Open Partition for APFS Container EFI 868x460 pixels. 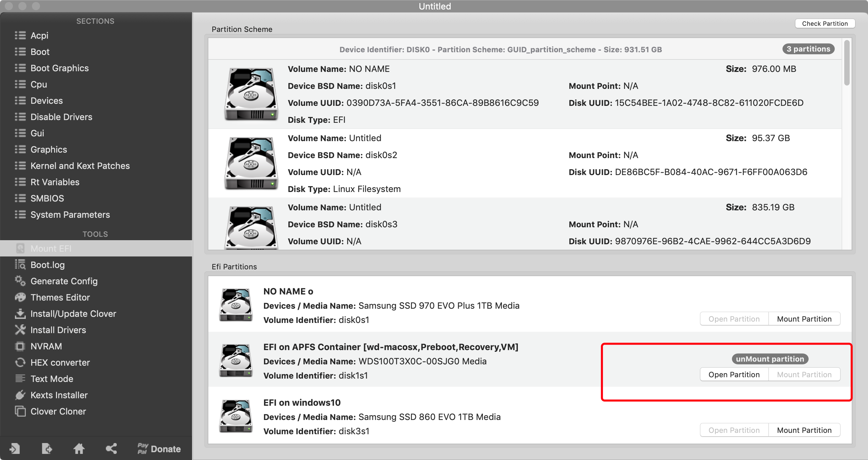tap(734, 375)
